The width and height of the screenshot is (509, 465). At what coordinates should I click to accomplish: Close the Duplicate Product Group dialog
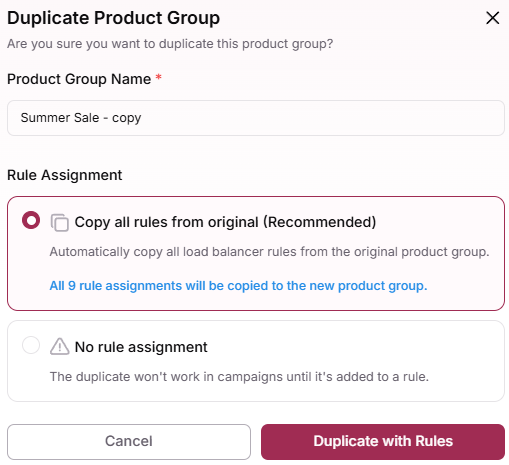(x=492, y=18)
